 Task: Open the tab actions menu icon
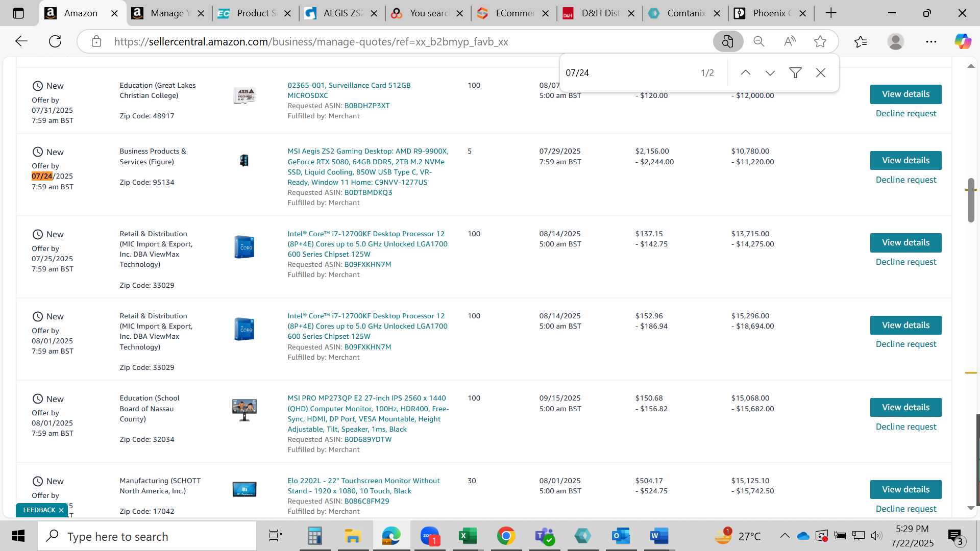[x=18, y=13]
